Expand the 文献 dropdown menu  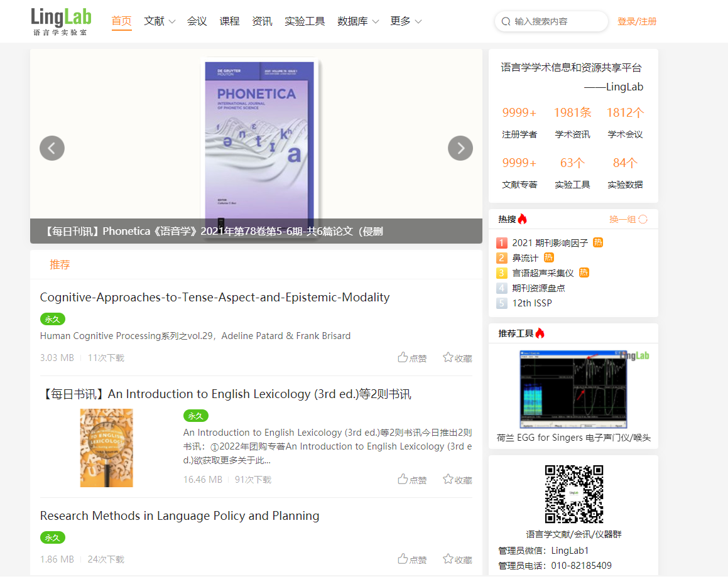pos(160,21)
